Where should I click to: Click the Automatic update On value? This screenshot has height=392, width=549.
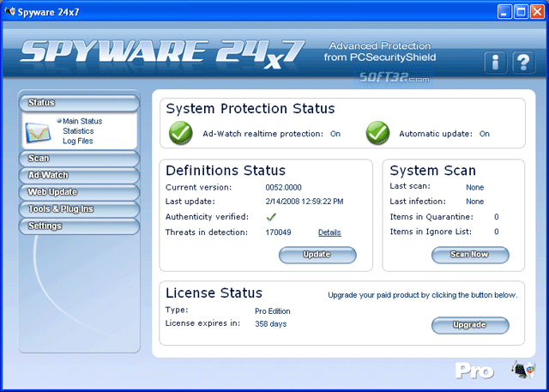[x=484, y=134]
